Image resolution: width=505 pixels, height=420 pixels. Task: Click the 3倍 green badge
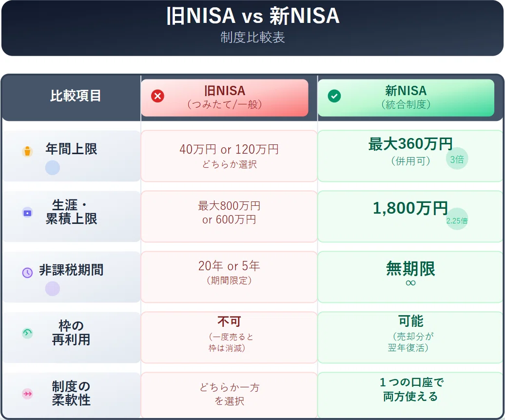coord(457,159)
